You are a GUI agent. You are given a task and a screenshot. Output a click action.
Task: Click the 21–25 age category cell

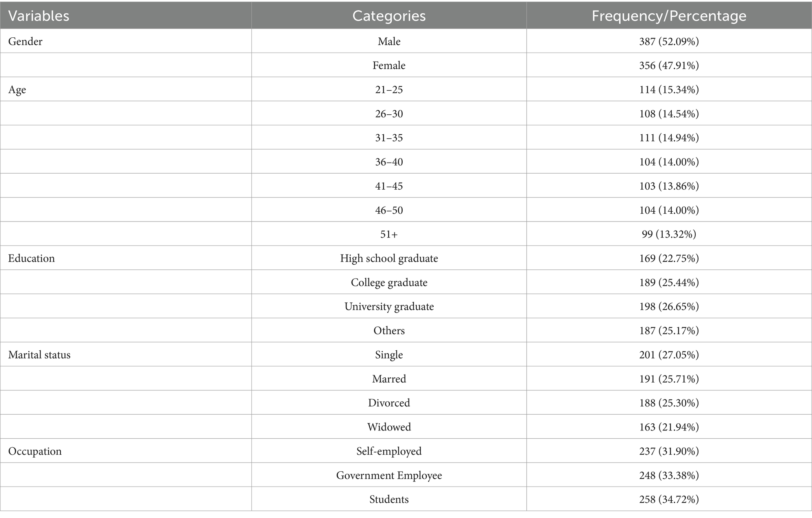point(389,90)
